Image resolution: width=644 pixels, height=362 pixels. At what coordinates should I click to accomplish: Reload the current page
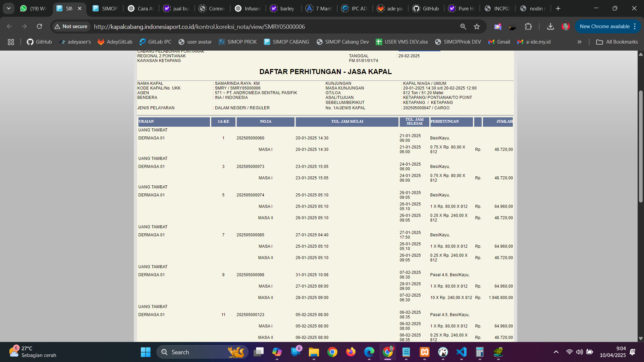point(39,26)
